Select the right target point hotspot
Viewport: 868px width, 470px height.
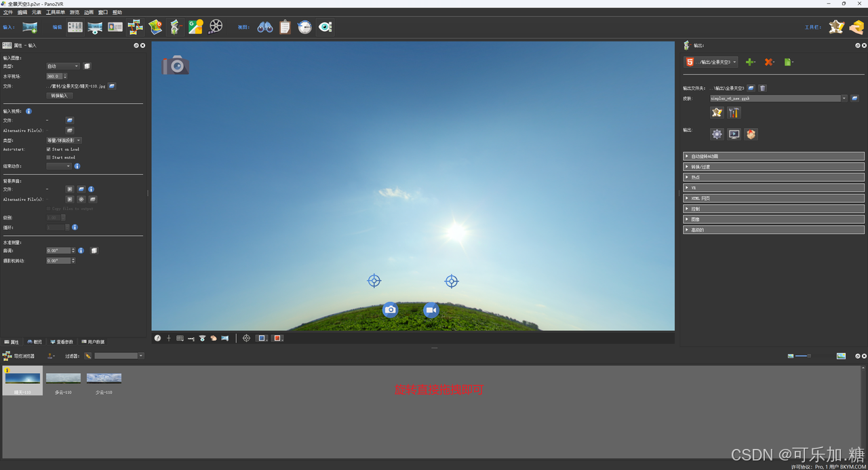pos(452,281)
